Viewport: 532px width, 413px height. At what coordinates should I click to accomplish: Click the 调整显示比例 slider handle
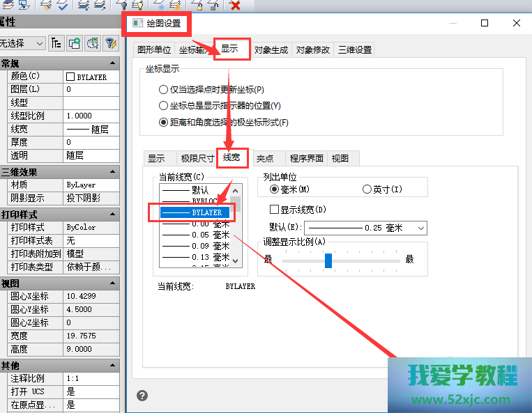(x=328, y=260)
